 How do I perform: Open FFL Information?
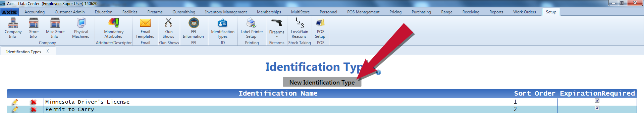194,28
